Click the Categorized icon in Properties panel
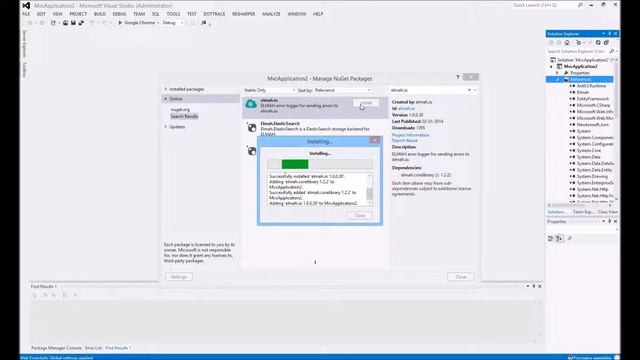This screenshot has height=360, width=640. pyautogui.click(x=550, y=238)
